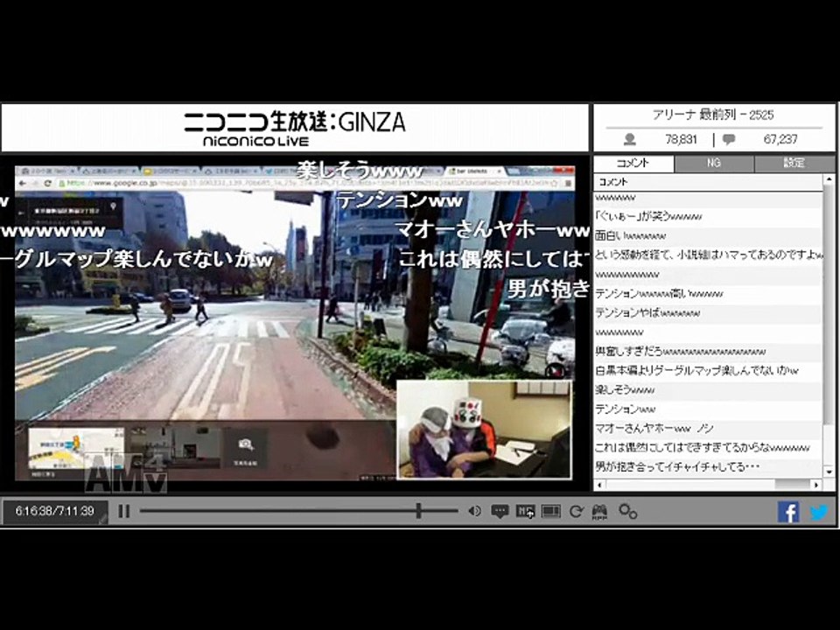Open the player settings gears icon
Image resolution: width=840 pixels, height=630 pixels.
tap(627, 511)
